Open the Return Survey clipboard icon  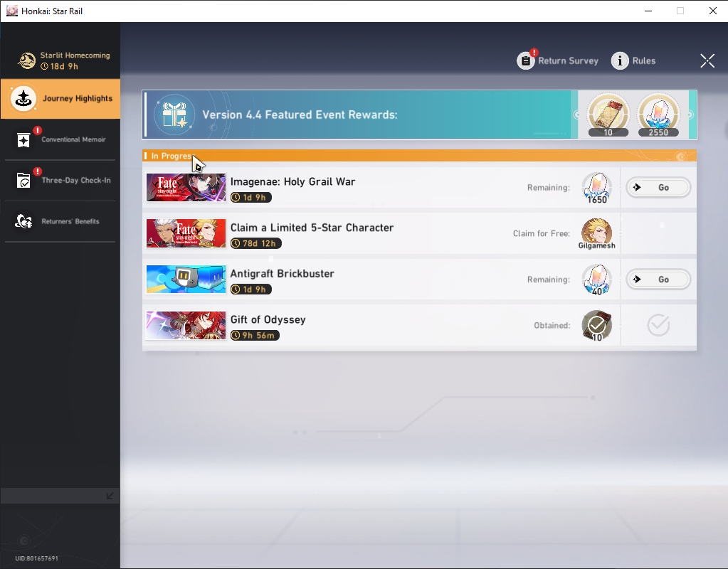click(526, 60)
